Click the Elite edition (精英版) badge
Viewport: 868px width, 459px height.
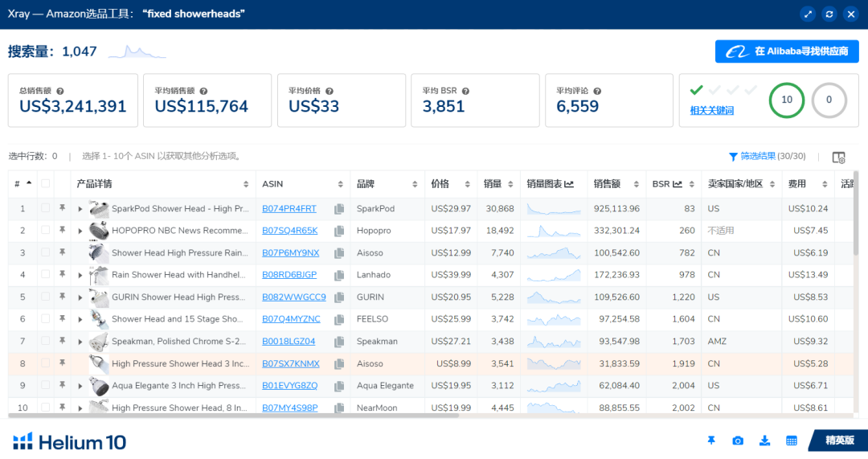839,441
